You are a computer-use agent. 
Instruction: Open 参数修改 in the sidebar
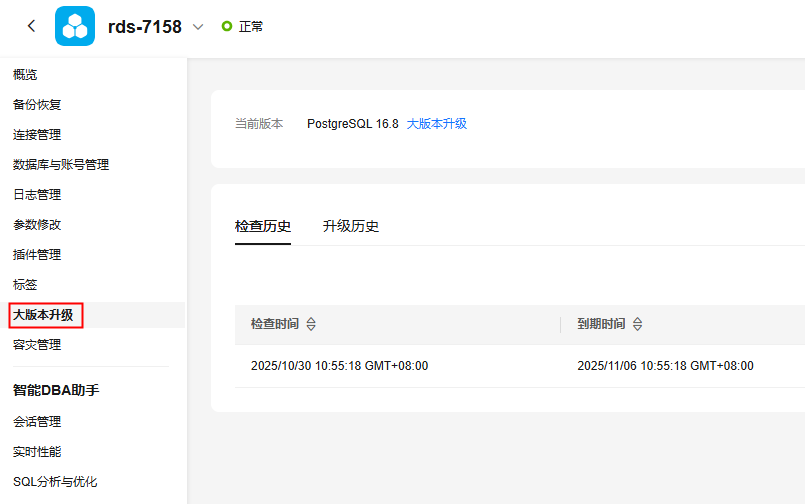pos(38,224)
